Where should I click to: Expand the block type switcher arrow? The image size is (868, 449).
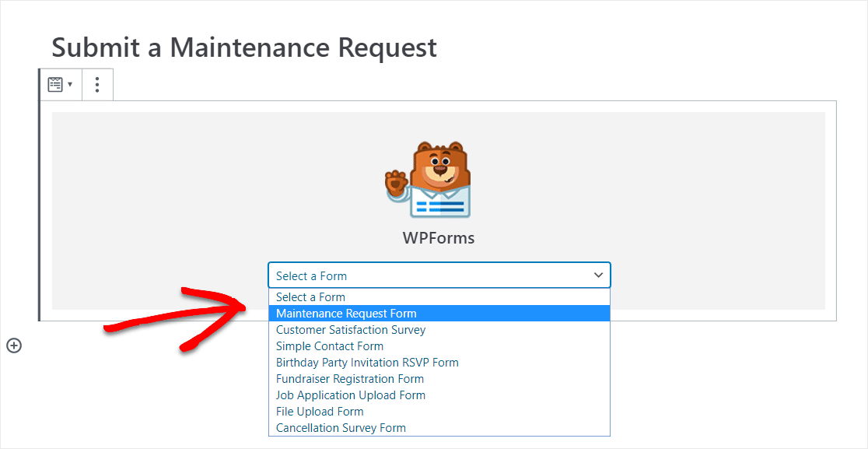click(x=70, y=85)
